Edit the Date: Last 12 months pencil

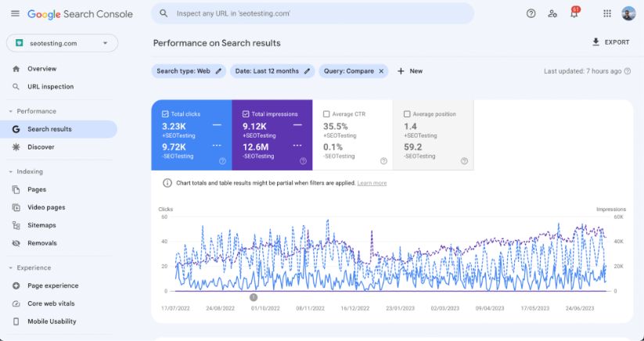click(307, 71)
